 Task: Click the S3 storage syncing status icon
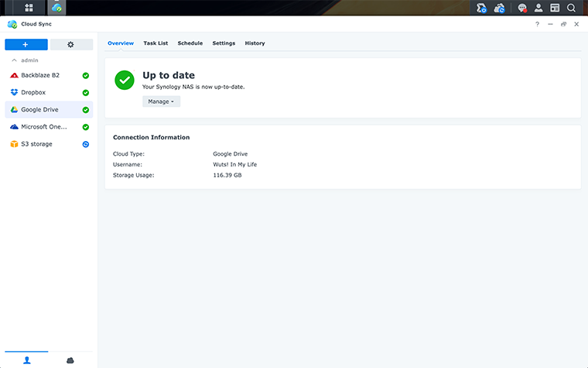pyautogui.click(x=86, y=144)
